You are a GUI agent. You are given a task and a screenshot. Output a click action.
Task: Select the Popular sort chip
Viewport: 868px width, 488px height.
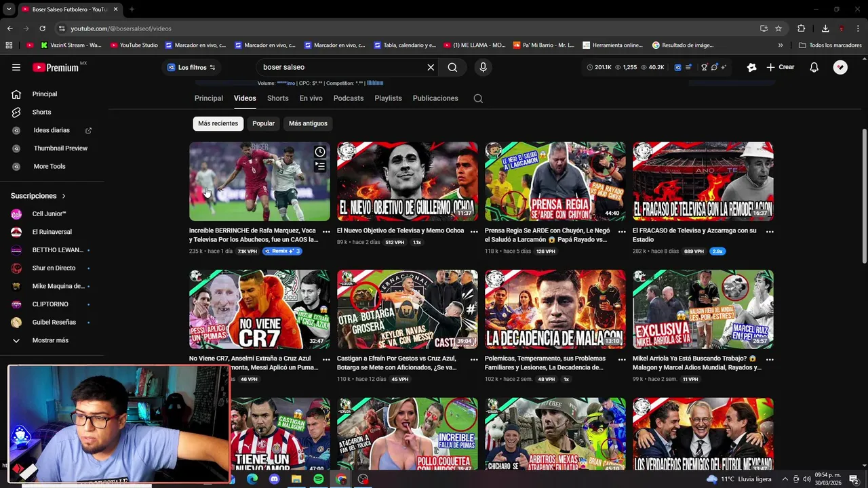point(264,123)
